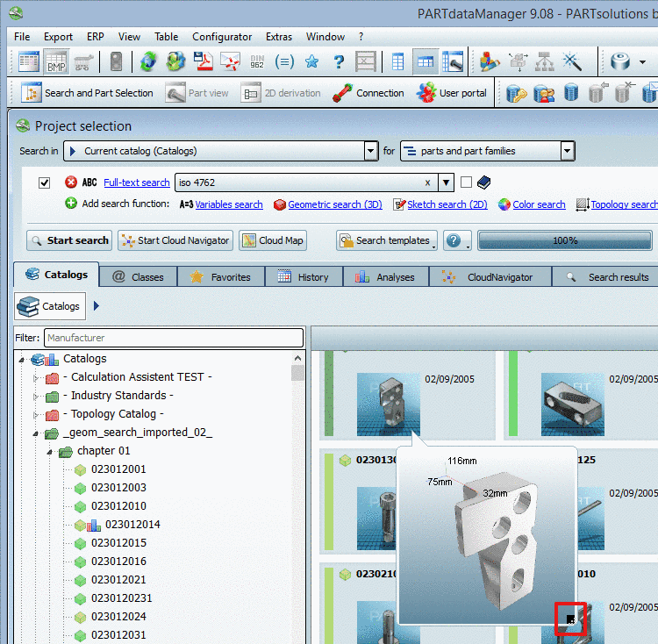The width and height of the screenshot is (658, 644).
Task: Click the green plus add search function icon
Action: (71, 204)
